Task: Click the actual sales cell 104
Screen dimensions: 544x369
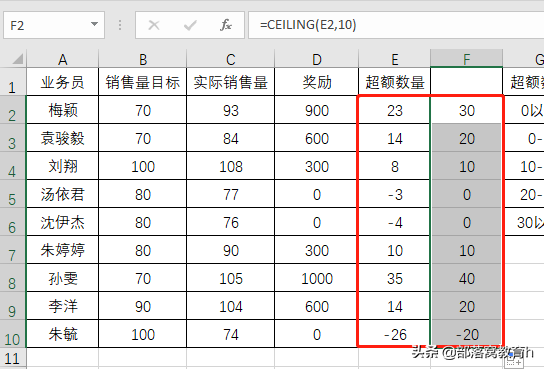Action: [x=230, y=307]
